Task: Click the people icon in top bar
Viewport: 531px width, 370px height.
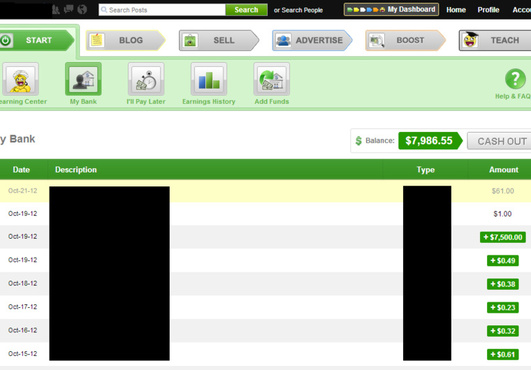Action: [x=56, y=9]
